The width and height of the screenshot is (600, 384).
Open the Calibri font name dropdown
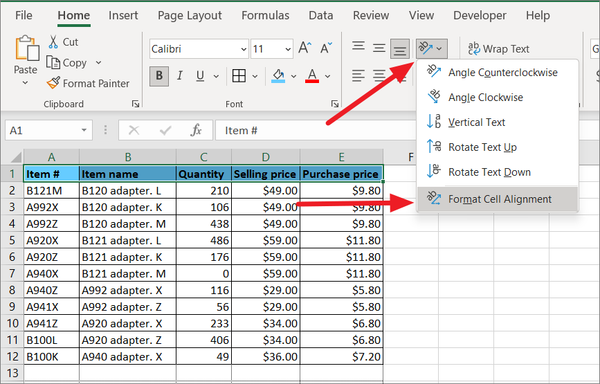[243, 49]
